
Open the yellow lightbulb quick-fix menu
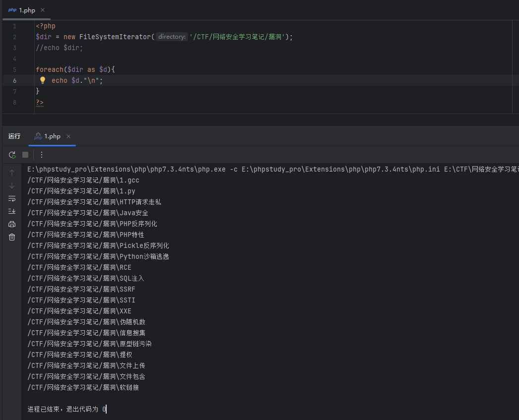[x=43, y=80]
